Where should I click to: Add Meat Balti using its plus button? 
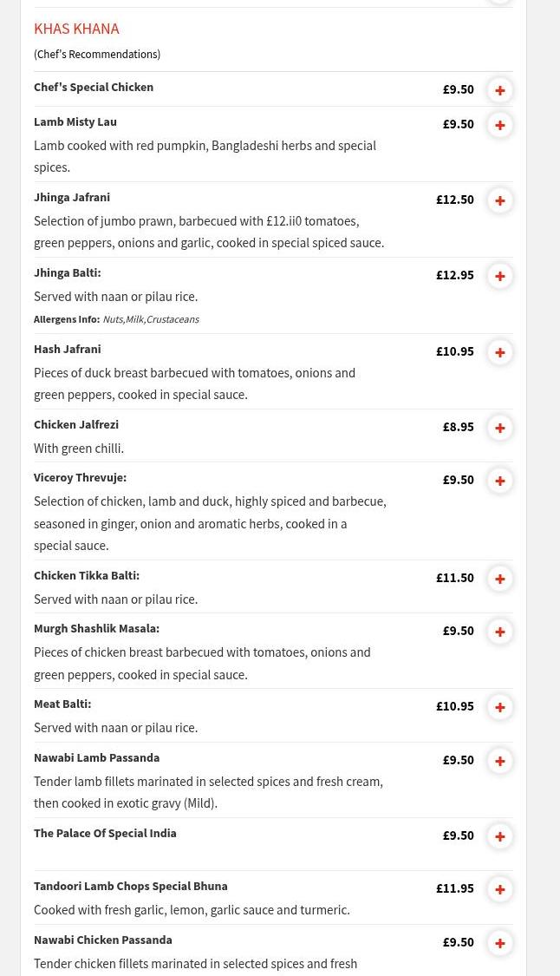(x=500, y=707)
